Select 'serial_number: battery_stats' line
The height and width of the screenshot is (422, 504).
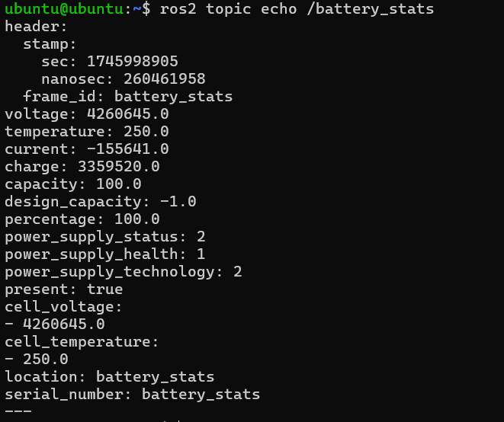pyautogui.click(x=133, y=395)
